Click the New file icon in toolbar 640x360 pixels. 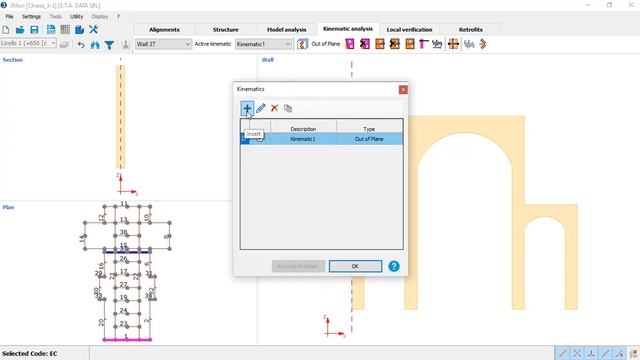[6, 29]
